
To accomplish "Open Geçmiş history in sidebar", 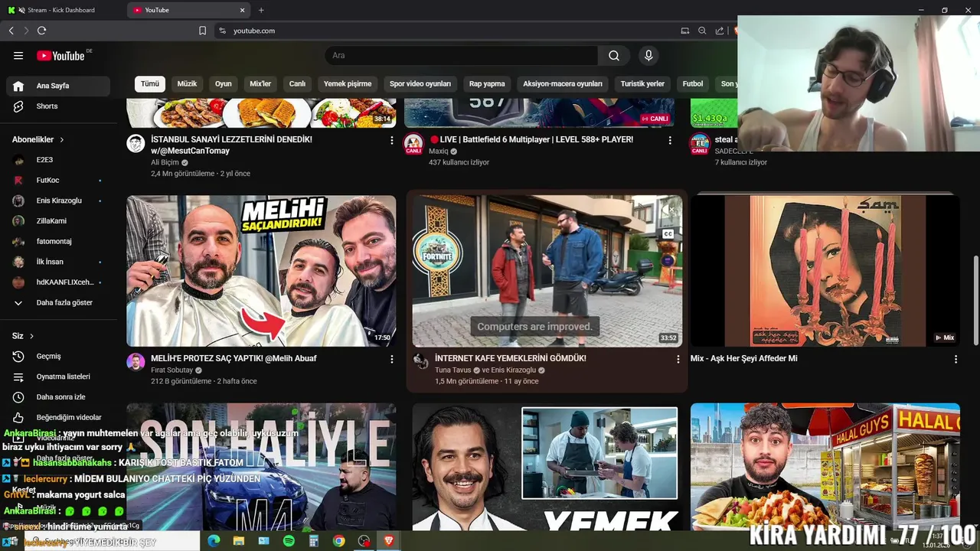I will pyautogui.click(x=58, y=357).
